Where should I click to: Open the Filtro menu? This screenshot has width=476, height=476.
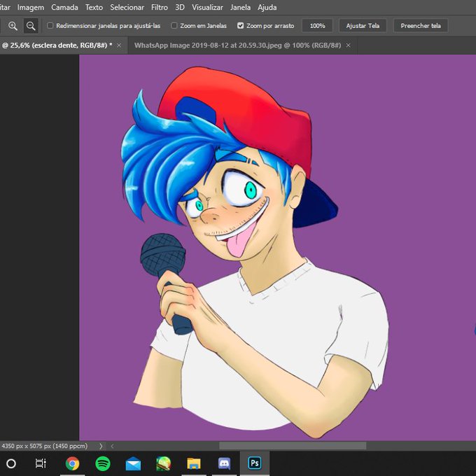click(x=160, y=7)
